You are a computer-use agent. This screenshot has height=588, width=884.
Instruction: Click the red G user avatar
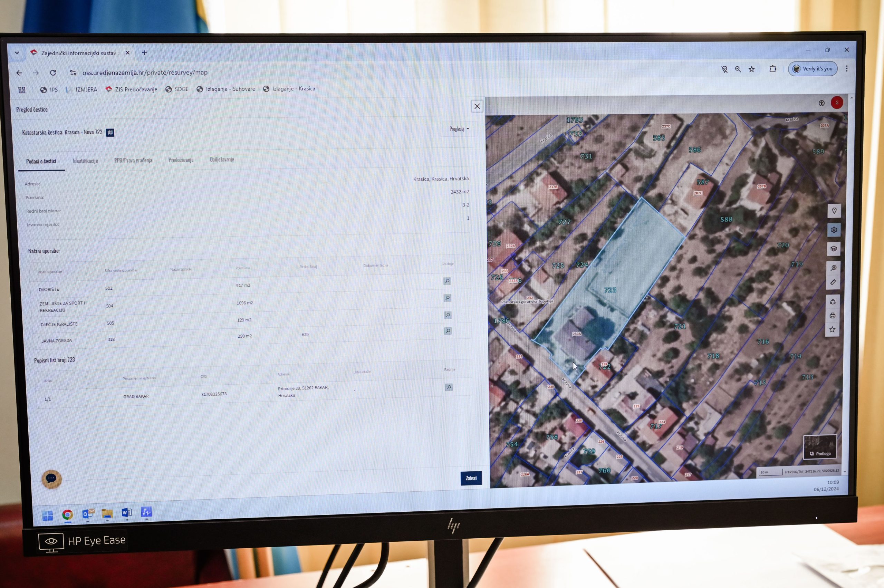[837, 103]
